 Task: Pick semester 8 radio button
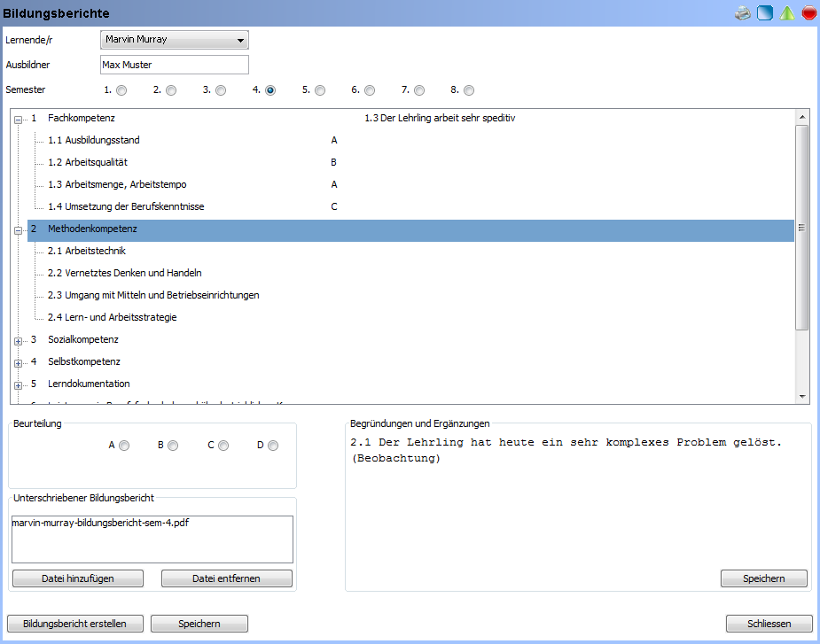point(469,90)
